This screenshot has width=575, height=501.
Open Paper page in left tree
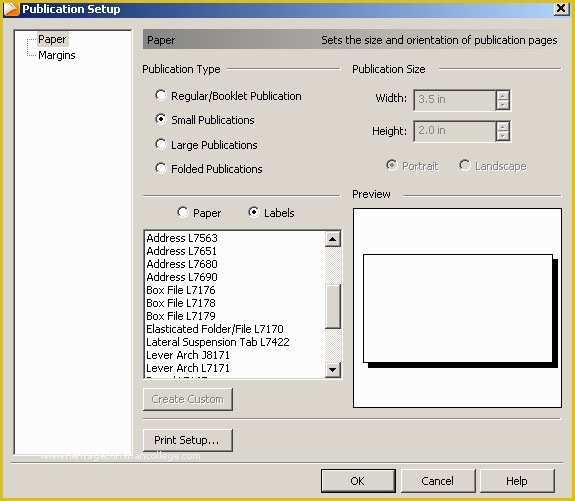52,39
